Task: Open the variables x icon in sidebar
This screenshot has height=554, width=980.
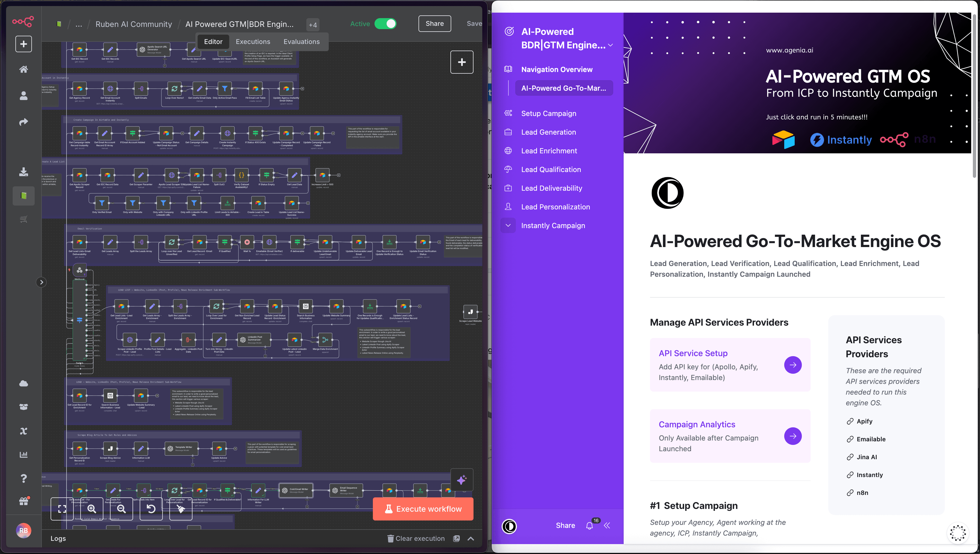Action: pos(24,431)
